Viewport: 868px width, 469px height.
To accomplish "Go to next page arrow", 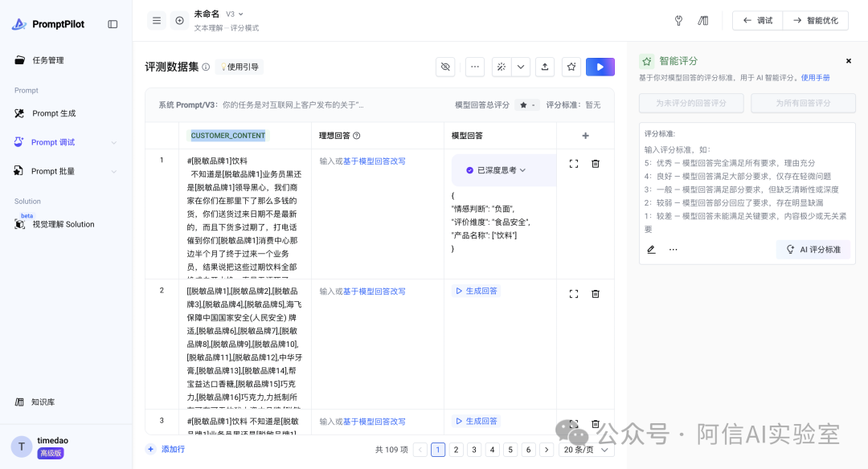I will [x=547, y=450].
